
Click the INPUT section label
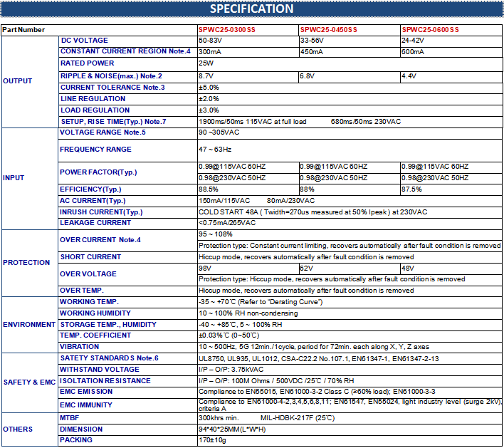pyautogui.click(x=15, y=177)
